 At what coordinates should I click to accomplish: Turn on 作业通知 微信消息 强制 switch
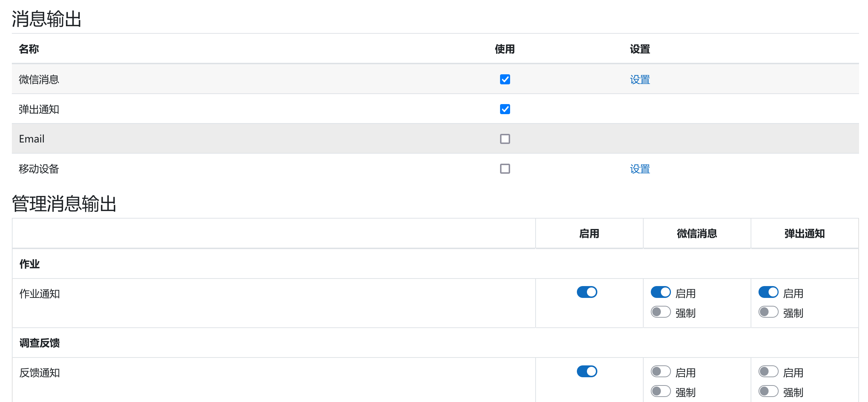click(x=661, y=312)
